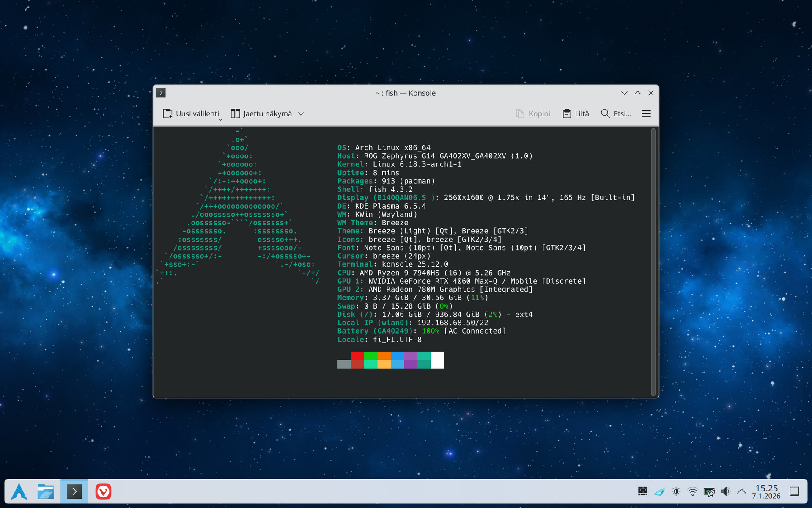Open the Vivaldi browser from taskbar
The height and width of the screenshot is (508, 812).
[x=103, y=491]
